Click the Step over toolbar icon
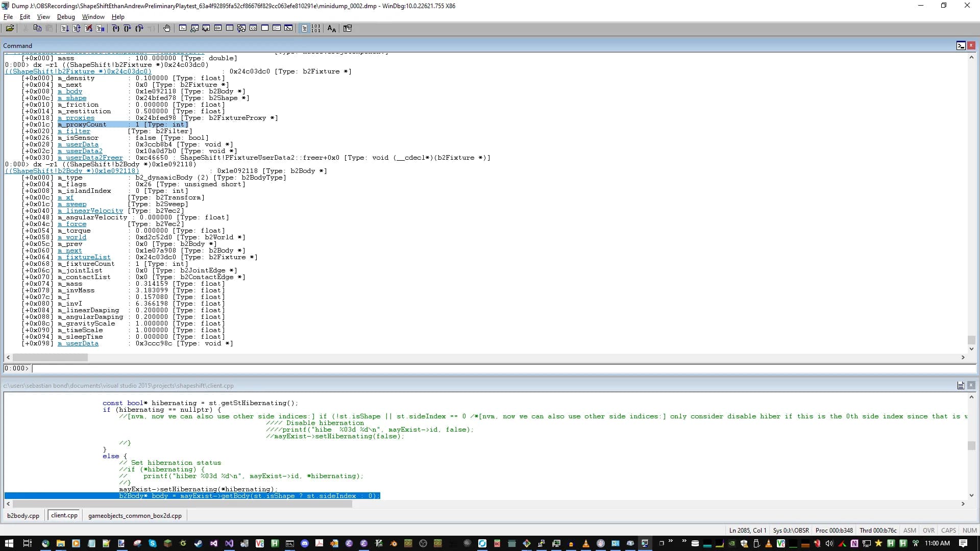 click(127, 29)
